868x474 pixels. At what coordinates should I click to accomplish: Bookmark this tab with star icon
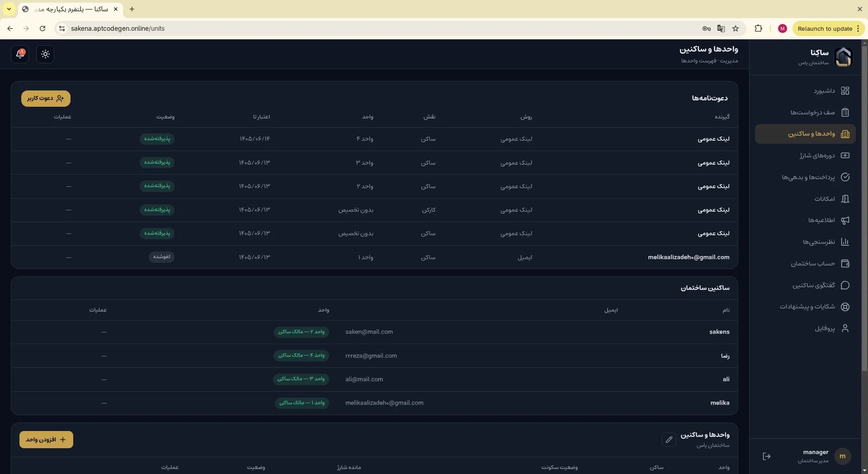click(736, 28)
